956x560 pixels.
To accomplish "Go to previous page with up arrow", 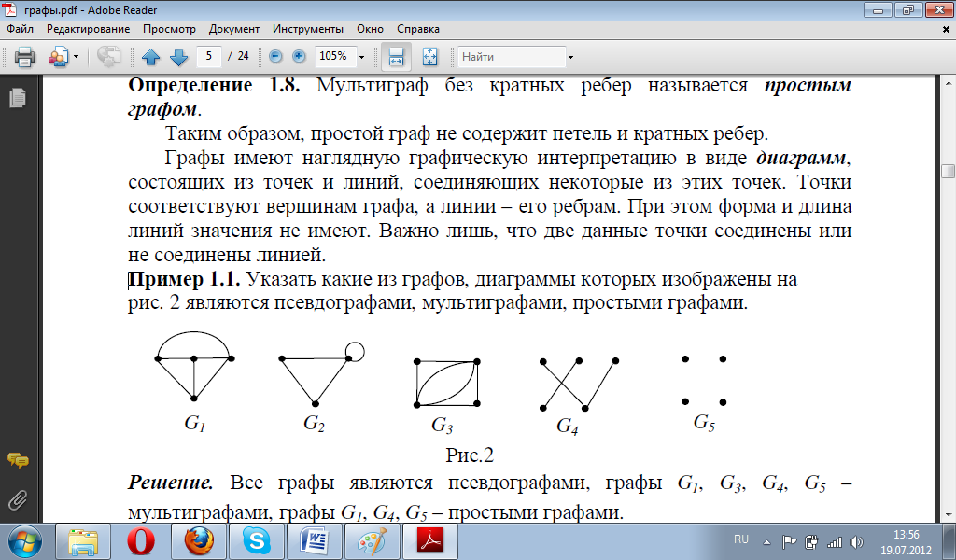I will [x=150, y=57].
